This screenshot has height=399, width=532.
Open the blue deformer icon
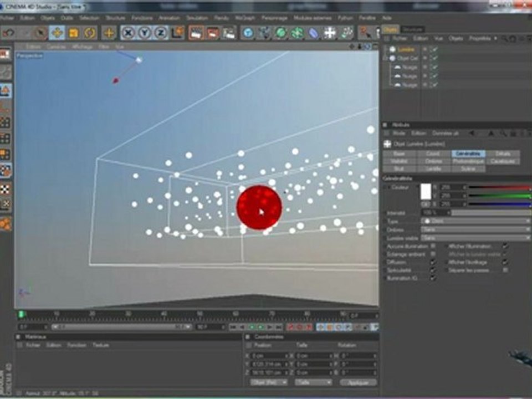pyautogui.click(x=314, y=33)
